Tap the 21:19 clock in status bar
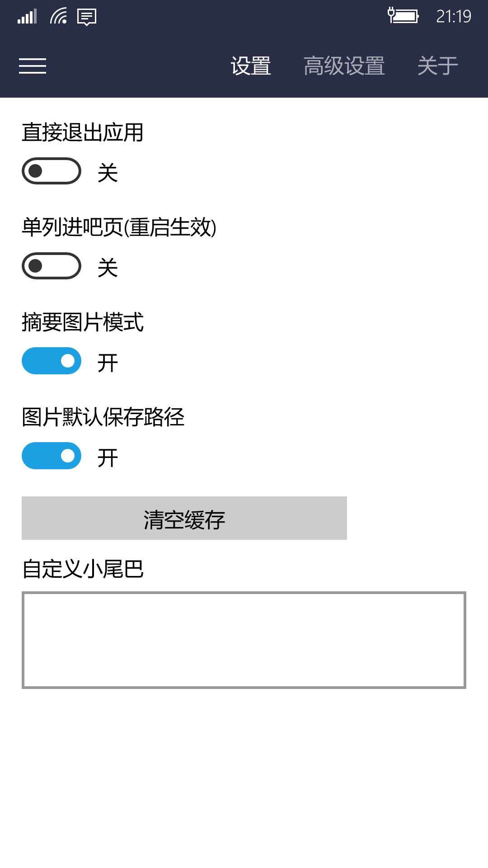 pyautogui.click(x=453, y=17)
